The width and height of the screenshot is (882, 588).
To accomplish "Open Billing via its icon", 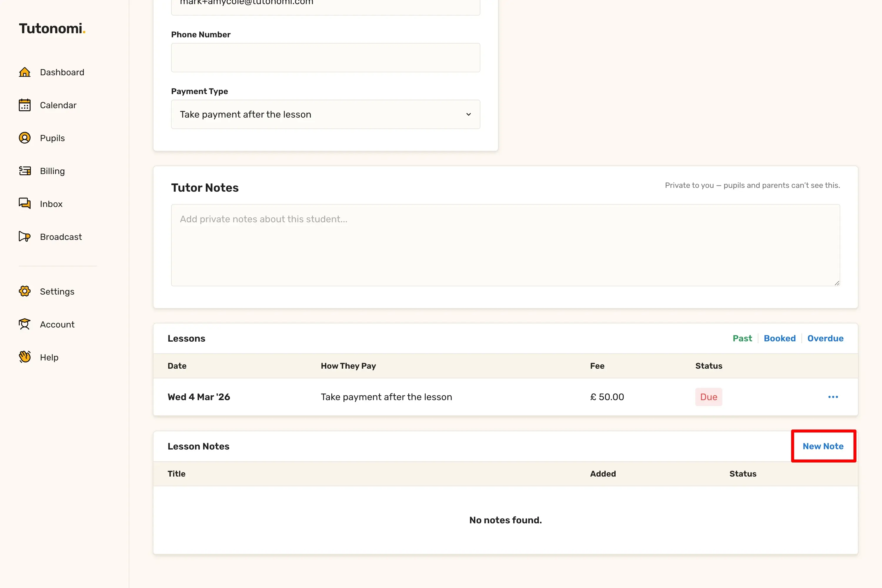I will pyautogui.click(x=25, y=171).
